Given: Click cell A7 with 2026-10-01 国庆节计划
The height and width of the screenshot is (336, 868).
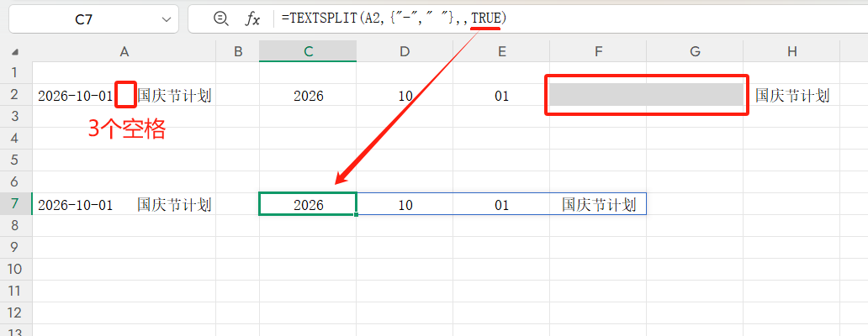Looking at the screenshot, I should (124, 204).
